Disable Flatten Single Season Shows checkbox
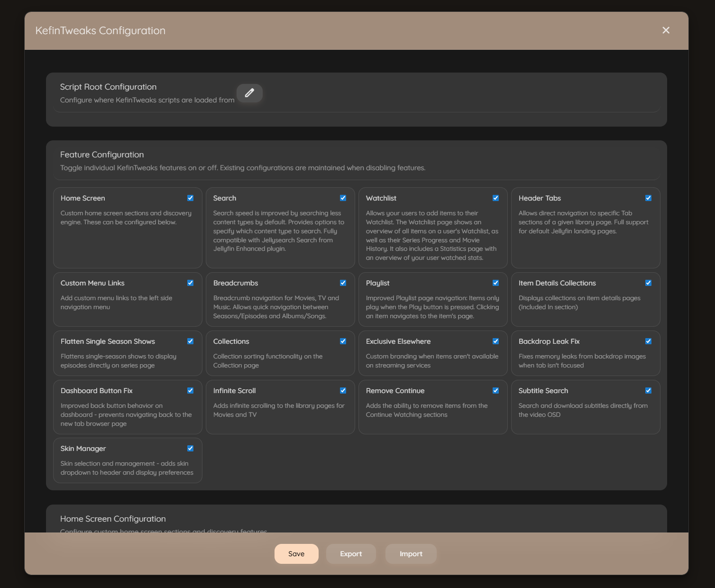 [x=190, y=341]
